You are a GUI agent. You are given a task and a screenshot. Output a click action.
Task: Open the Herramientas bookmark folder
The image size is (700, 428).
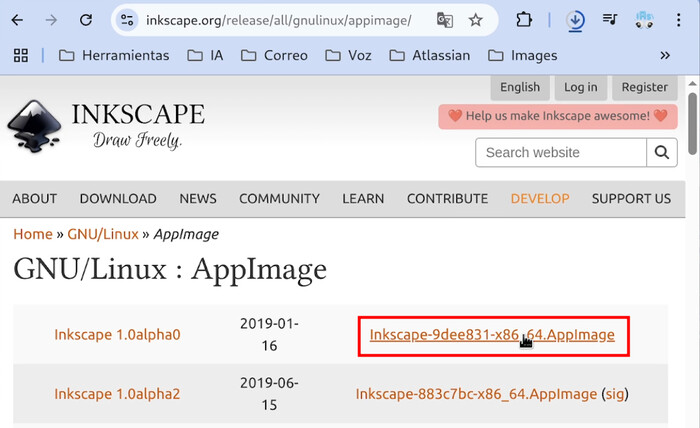coord(114,55)
